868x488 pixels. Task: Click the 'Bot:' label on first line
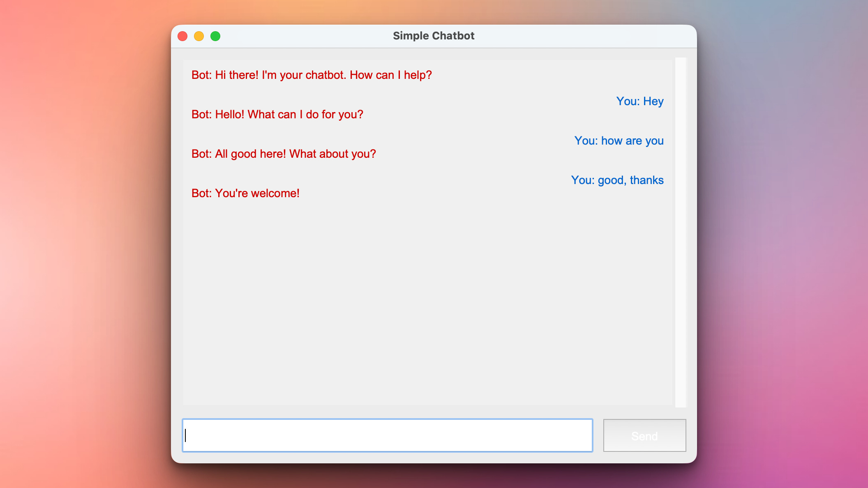[x=201, y=75]
